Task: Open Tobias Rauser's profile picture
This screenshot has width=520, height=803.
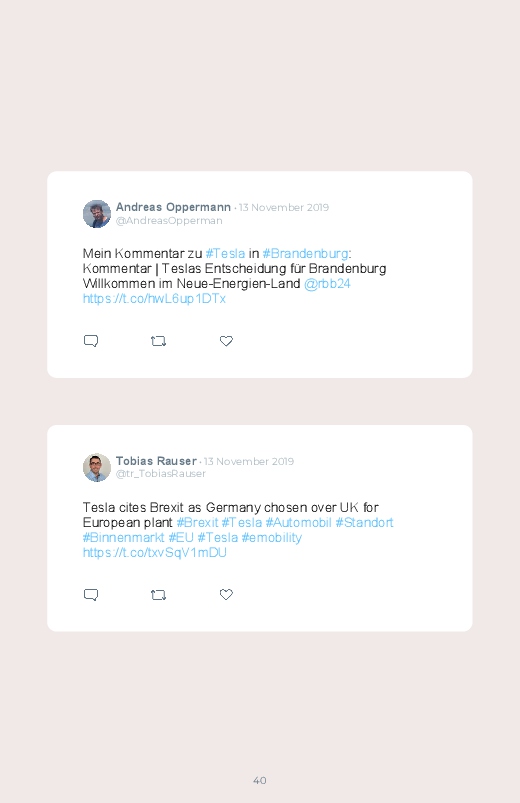Action: pos(97,467)
